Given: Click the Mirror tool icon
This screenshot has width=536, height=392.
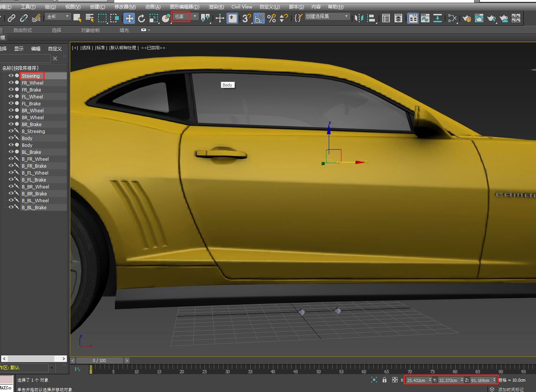Looking at the screenshot, I should (358, 18).
